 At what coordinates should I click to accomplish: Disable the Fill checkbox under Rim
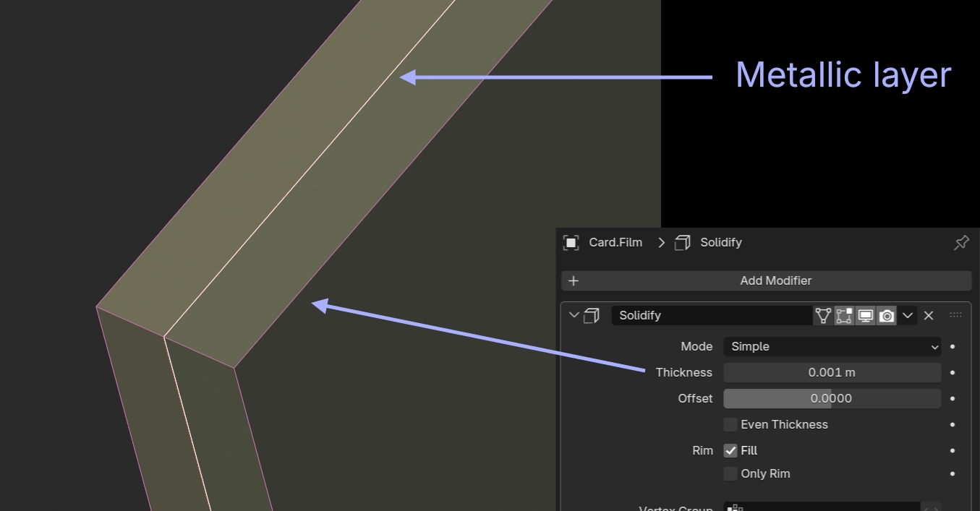point(730,450)
